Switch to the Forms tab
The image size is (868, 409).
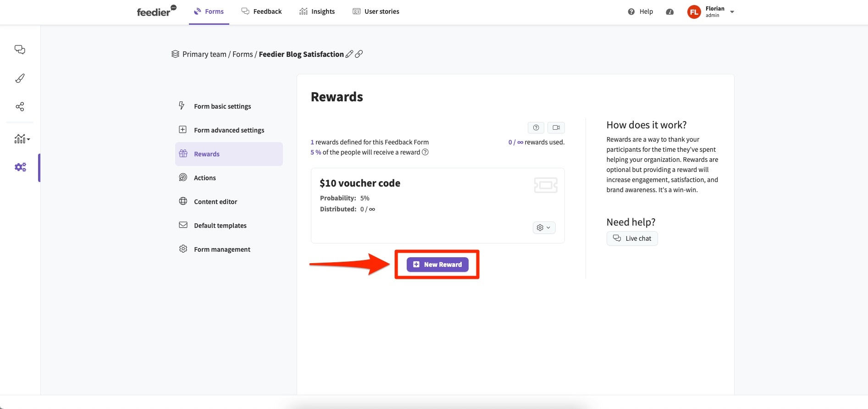(x=209, y=11)
